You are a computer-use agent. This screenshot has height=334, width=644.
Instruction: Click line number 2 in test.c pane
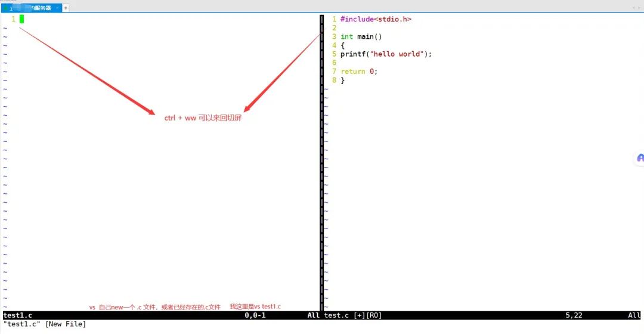point(335,28)
